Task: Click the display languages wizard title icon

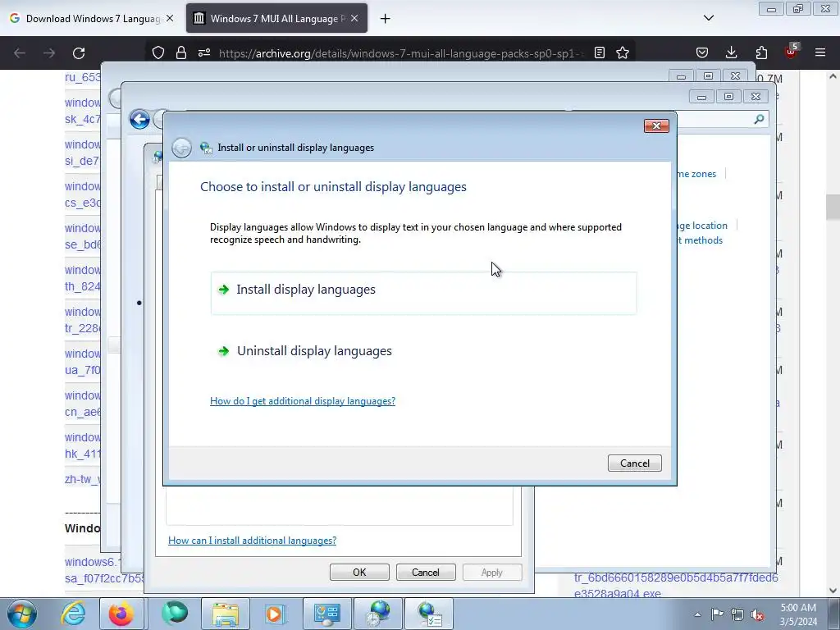Action: coord(206,148)
